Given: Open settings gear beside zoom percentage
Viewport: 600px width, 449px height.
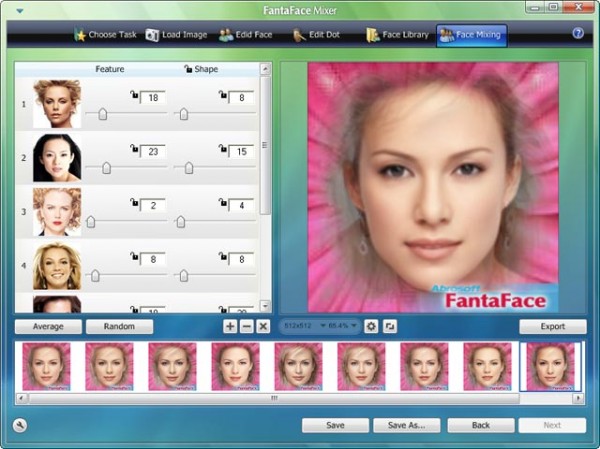Looking at the screenshot, I should tap(371, 326).
